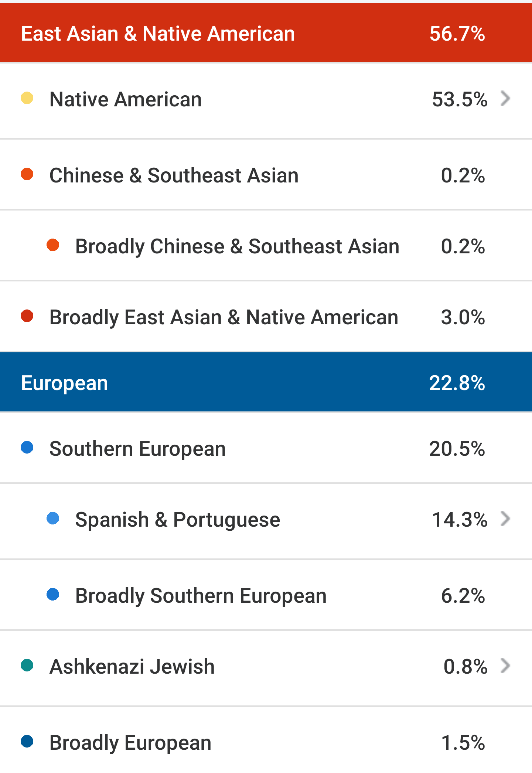
Task: Click the dark blue Broadly European dot
Action: (x=27, y=741)
